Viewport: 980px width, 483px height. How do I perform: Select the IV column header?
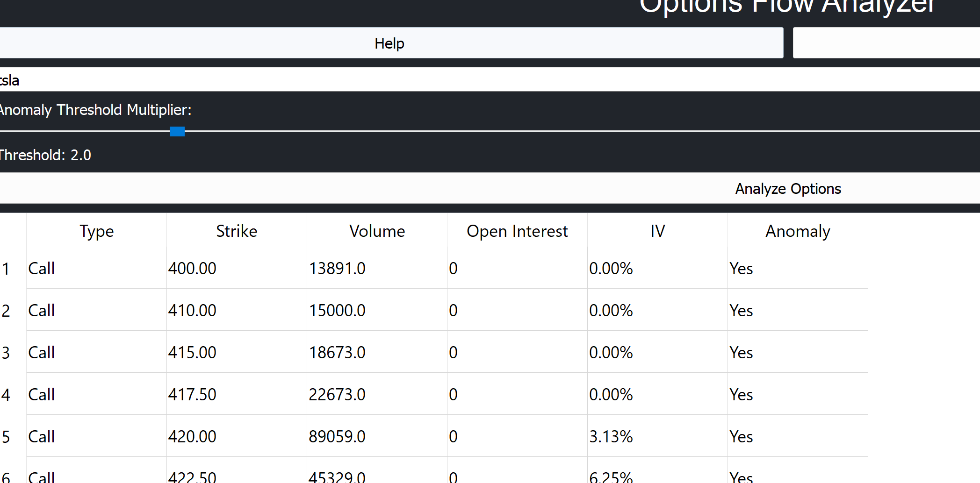pyautogui.click(x=657, y=231)
